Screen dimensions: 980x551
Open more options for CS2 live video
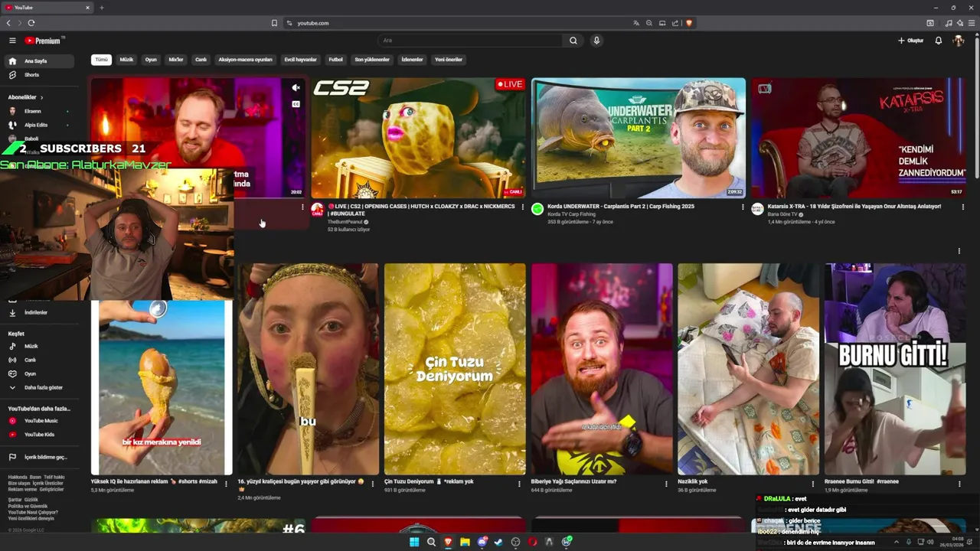pyautogui.click(x=523, y=207)
